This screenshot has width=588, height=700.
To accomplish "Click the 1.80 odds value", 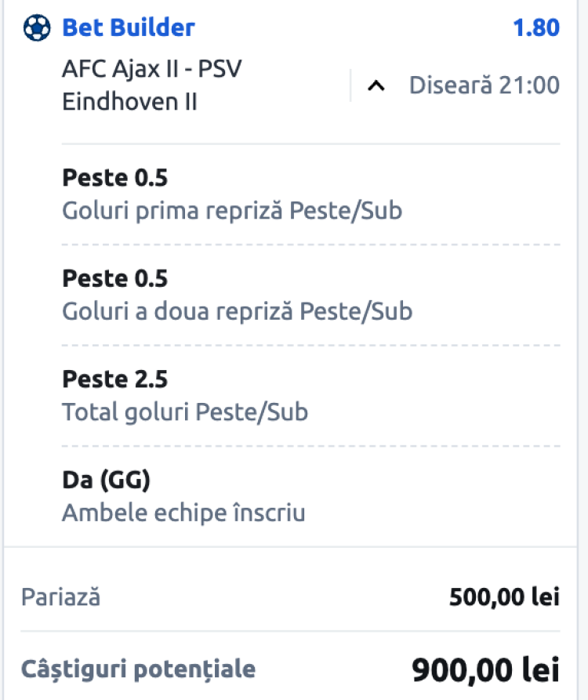I will coord(535,29).
